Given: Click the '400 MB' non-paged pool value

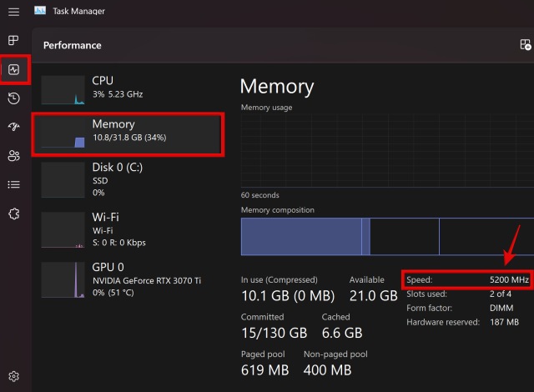Looking at the screenshot, I should coord(327,369).
